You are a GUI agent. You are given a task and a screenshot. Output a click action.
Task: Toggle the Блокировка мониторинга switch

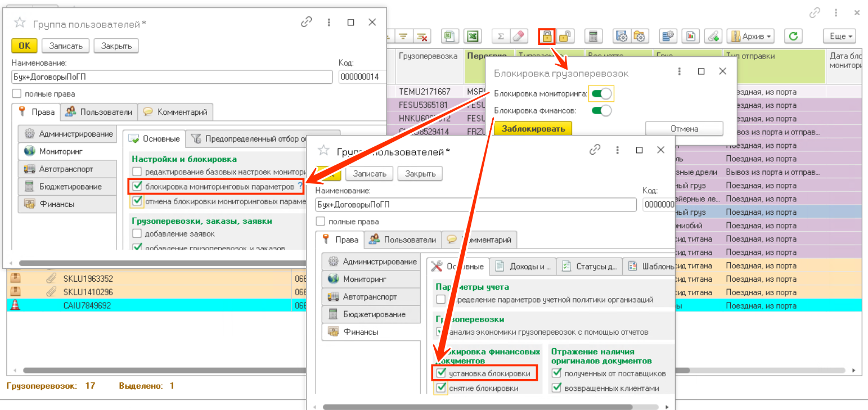(x=601, y=93)
